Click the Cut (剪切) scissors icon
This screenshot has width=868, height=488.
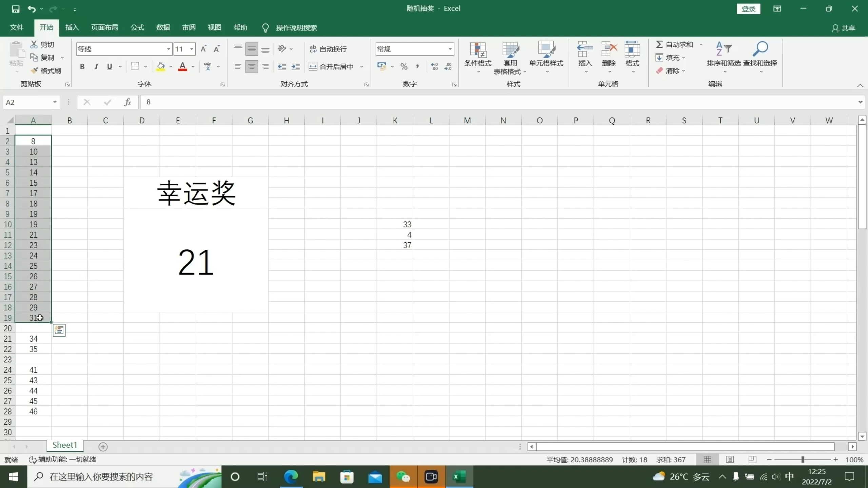click(x=34, y=44)
